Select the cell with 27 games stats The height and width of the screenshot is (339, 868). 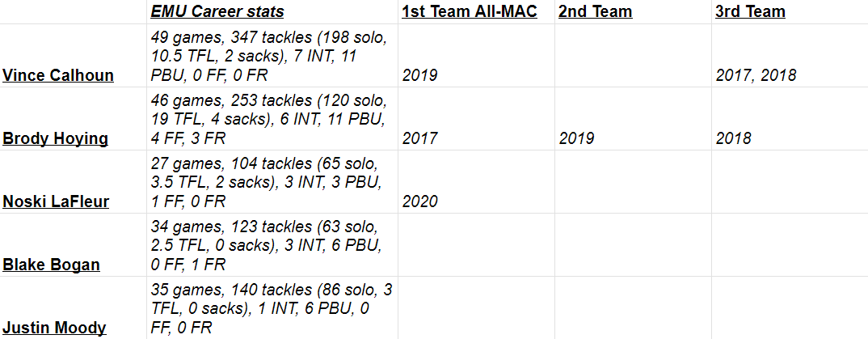coord(272,182)
